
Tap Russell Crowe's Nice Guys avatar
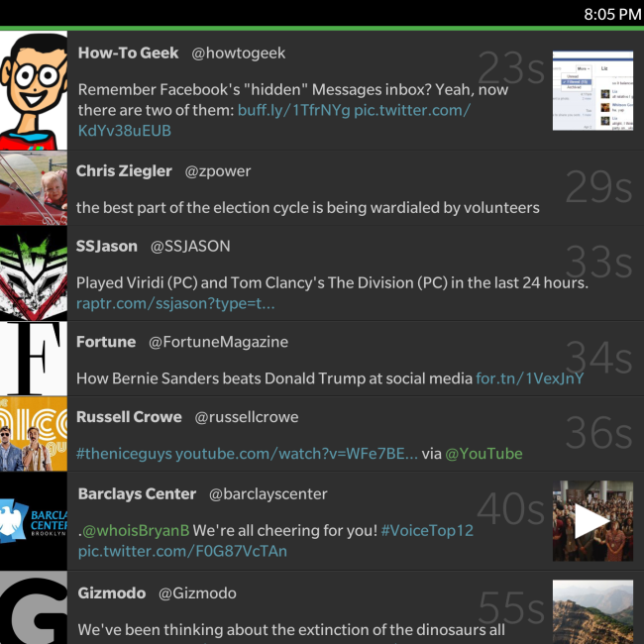34,434
